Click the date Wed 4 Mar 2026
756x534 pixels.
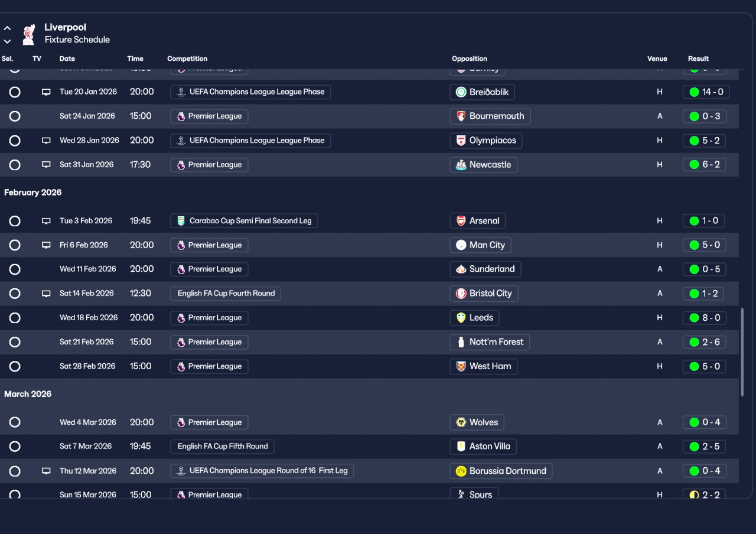coord(88,422)
